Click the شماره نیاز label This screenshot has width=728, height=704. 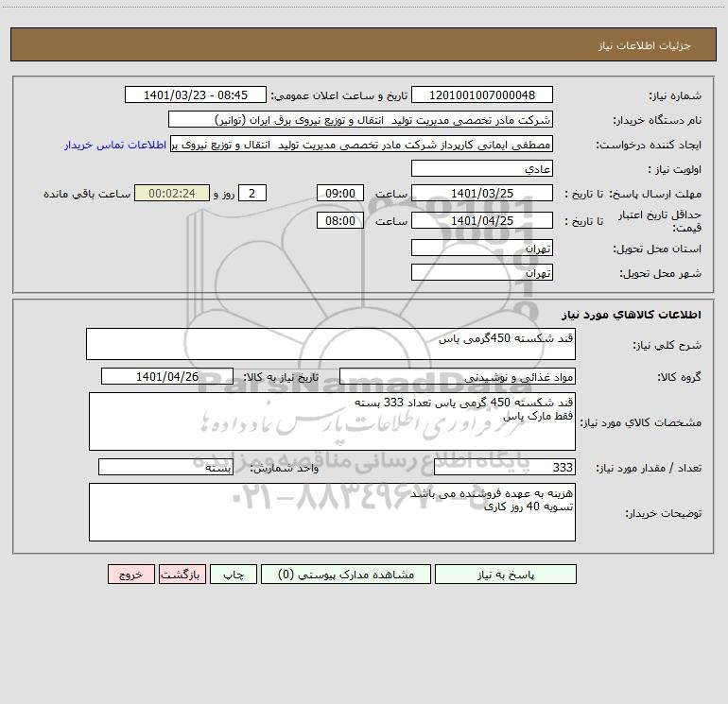click(x=675, y=95)
